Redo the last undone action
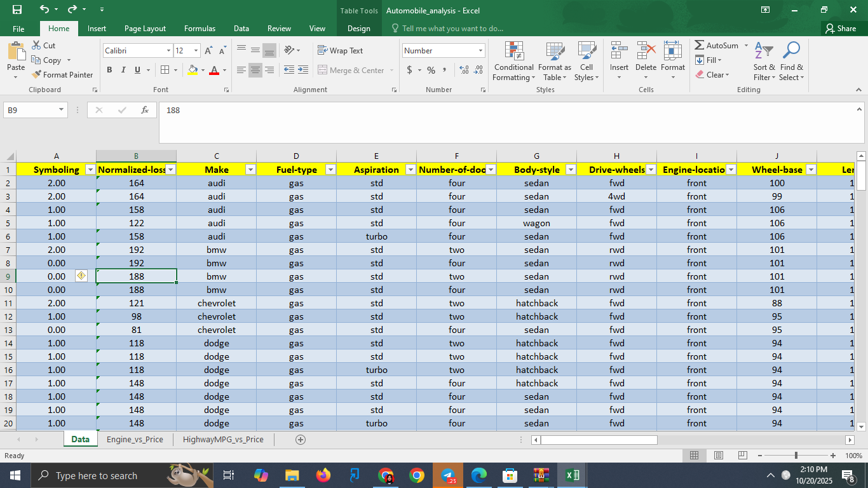The image size is (868, 488). point(71,10)
